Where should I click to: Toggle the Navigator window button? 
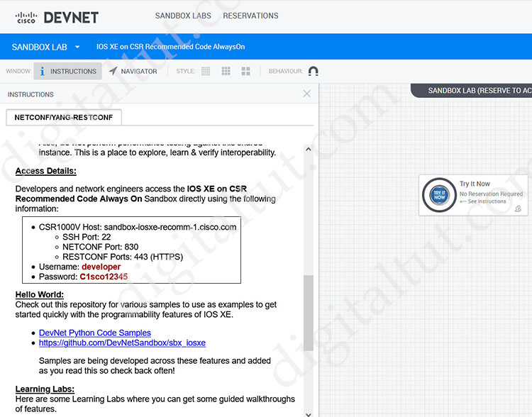[133, 71]
